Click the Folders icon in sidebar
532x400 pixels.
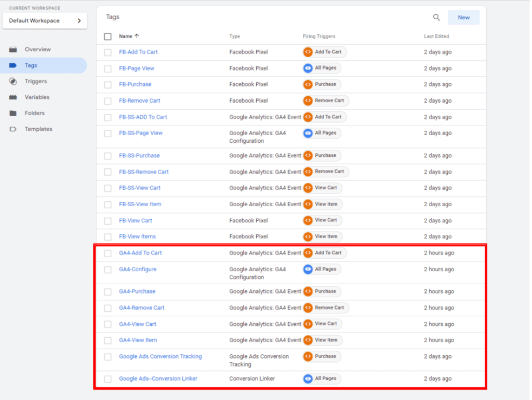(14, 113)
